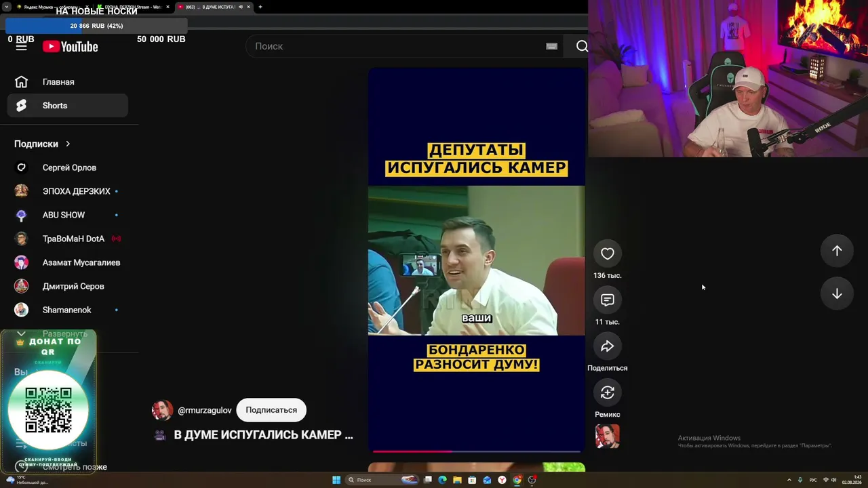Image resolution: width=868 pixels, height=488 pixels.
Task: Go to the YouTube logo home page
Action: tap(71, 46)
